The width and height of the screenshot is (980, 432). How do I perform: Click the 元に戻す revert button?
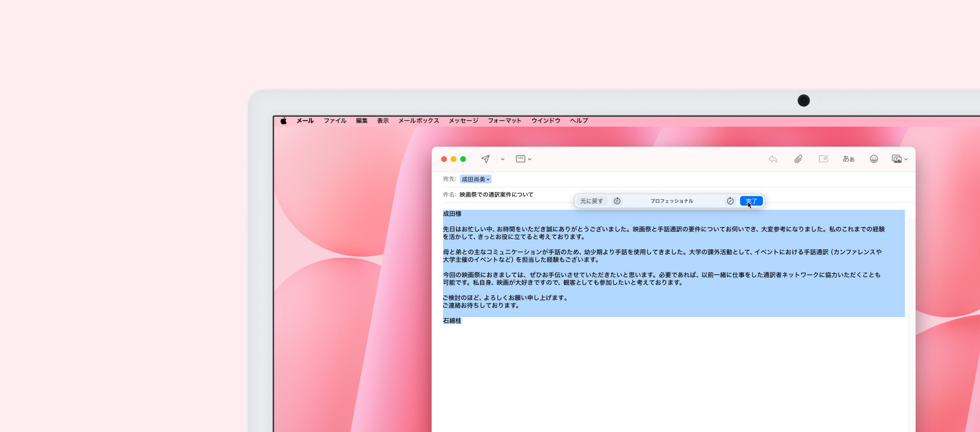click(x=591, y=201)
